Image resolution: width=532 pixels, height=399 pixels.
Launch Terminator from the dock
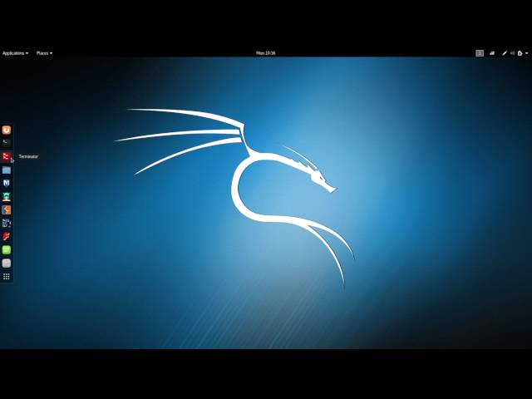7,156
